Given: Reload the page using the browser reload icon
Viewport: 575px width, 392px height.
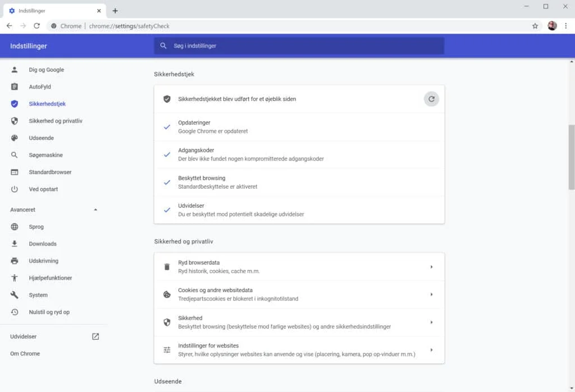Looking at the screenshot, I should pos(37,26).
